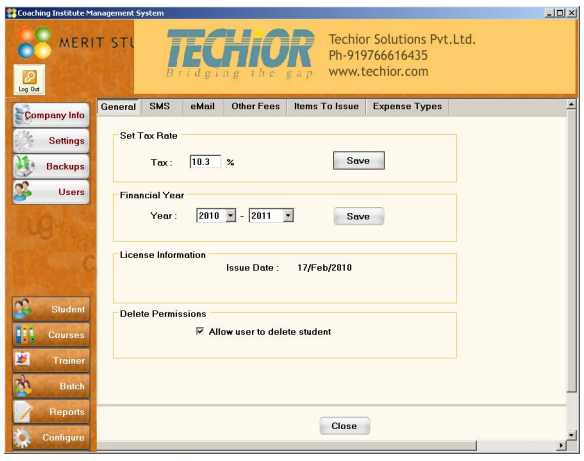Image resolution: width=584 pixels, height=461 pixels.
Task: Click the Techior logo banner
Action: [240, 54]
